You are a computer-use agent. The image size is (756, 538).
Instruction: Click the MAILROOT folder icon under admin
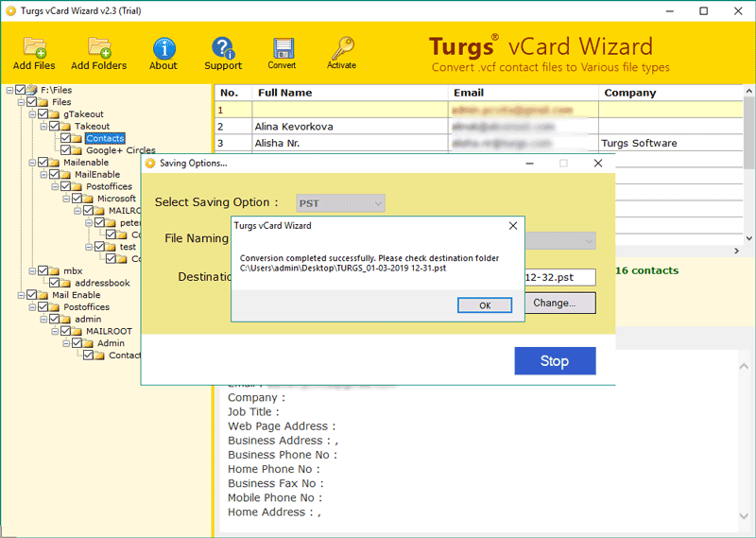pos(77,332)
